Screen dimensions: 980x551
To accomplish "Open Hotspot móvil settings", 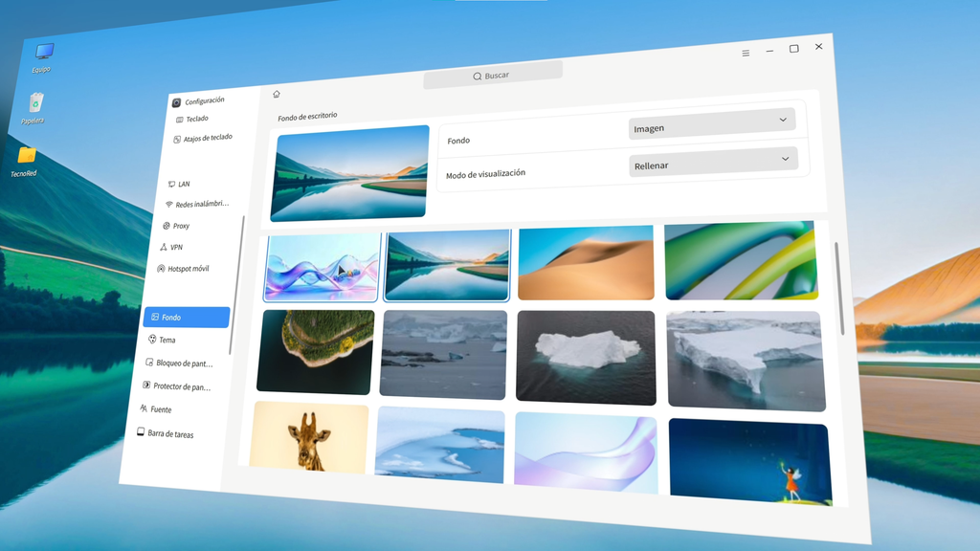I will 183,269.
